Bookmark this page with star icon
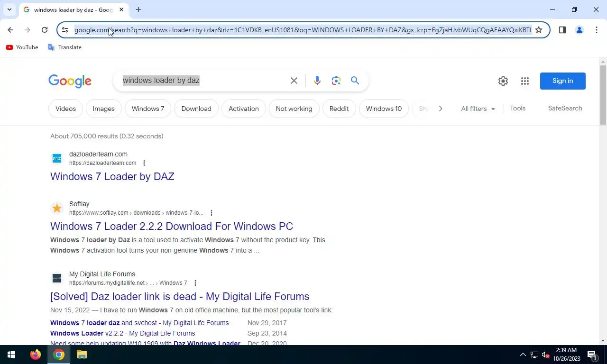Viewport: 607px width, 364px height. coord(539,30)
